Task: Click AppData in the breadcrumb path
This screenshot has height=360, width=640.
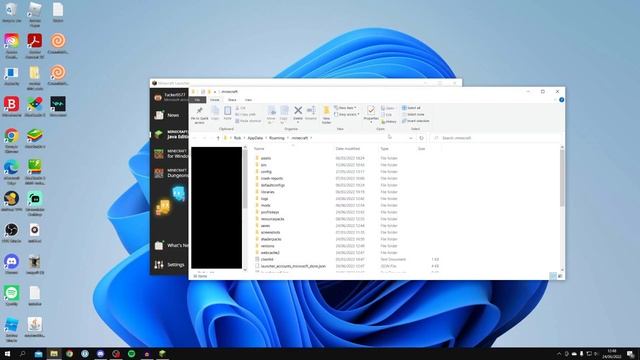Action: click(255, 138)
